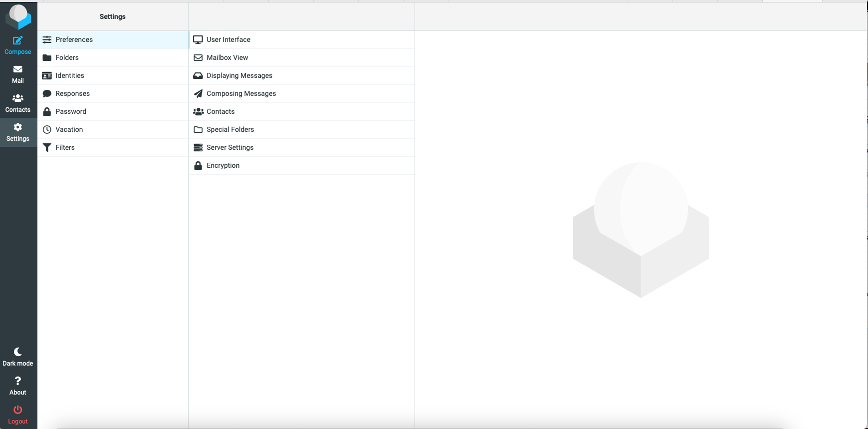Click the User Interface monitor icon
Viewport: 868px width, 429px height.
point(198,39)
